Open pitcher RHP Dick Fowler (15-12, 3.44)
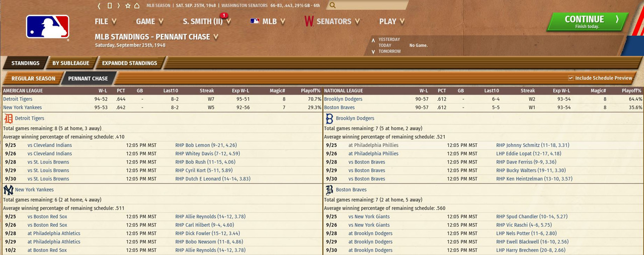 (207, 233)
